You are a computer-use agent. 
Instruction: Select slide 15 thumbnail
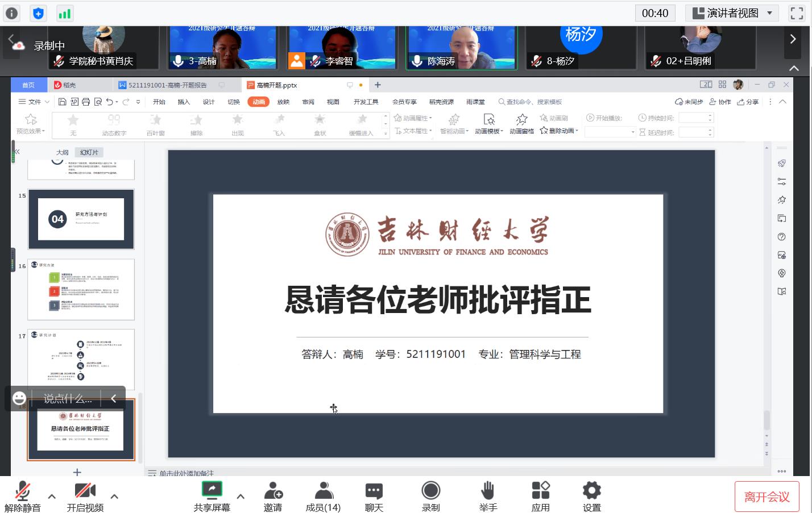point(81,219)
